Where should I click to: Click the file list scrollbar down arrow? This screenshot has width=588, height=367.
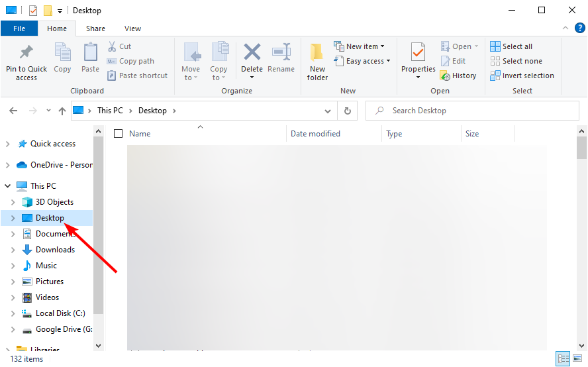[x=581, y=346]
